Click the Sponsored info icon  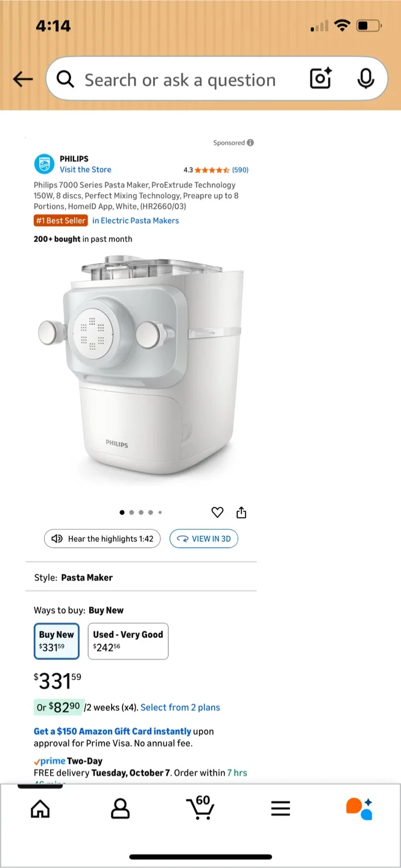coord(250,143)
